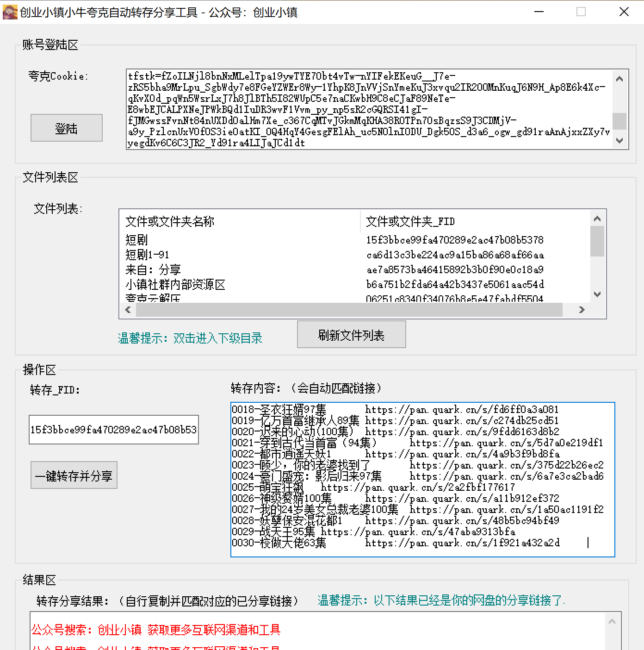Click the 0027-我的24岁美女总裁老婆100集 line
The image size is (644, 650).
(417, 510)
